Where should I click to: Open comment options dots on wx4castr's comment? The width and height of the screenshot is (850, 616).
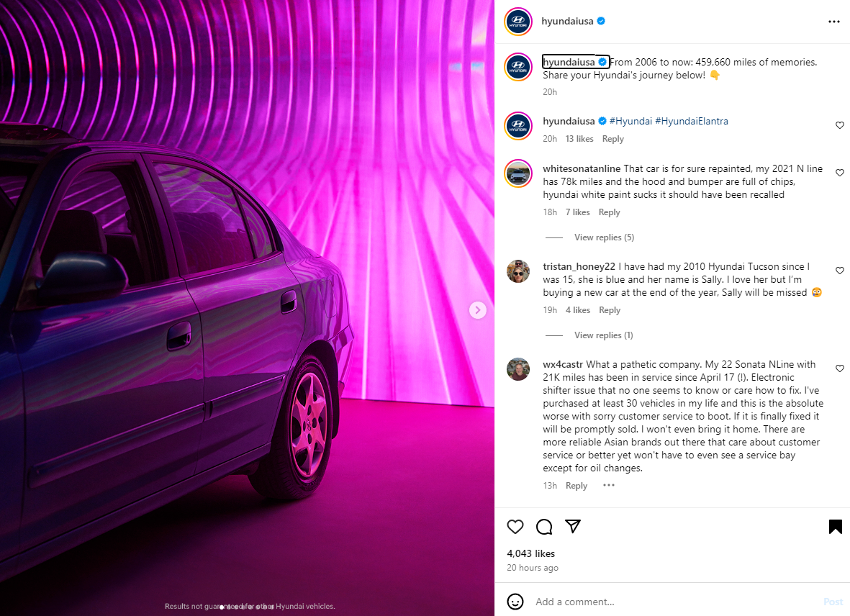609,485
